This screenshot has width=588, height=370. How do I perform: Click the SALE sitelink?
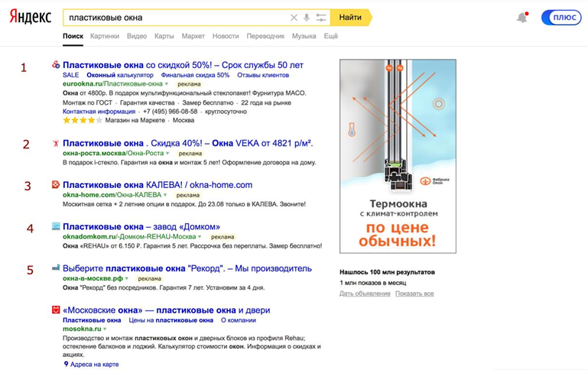[x=71, y=75]
